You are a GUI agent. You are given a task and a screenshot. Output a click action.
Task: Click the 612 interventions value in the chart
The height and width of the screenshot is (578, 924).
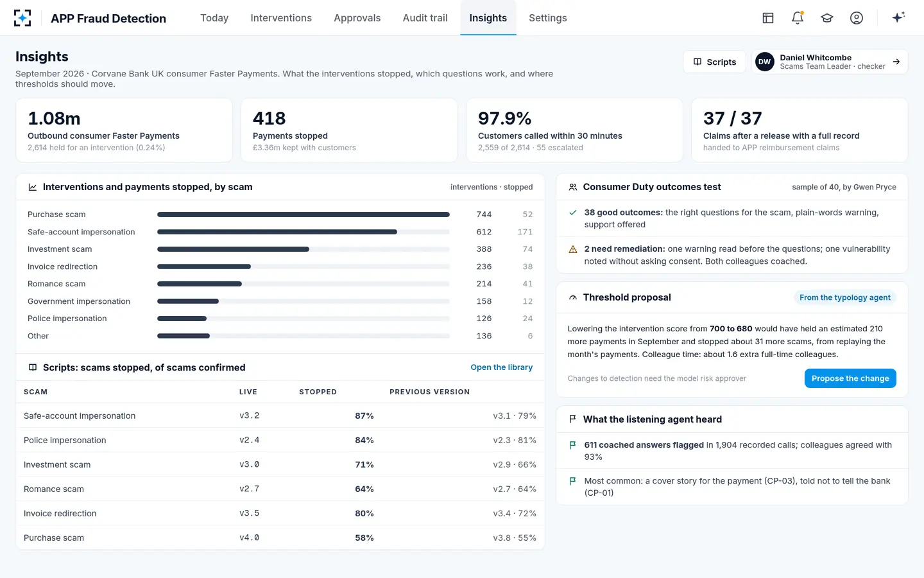pyautogui.click(x=484, y=232)
